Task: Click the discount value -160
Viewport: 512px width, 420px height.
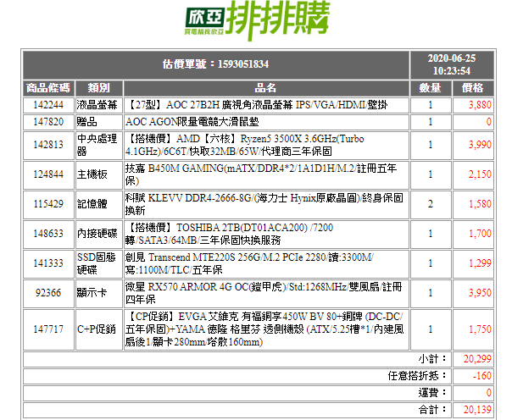Action: pos(473,376)
